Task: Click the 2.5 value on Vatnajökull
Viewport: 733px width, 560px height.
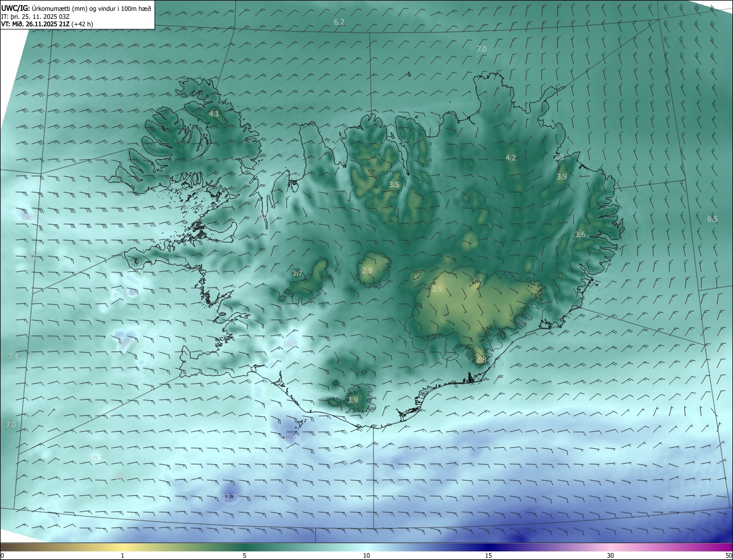Action: tap(437, 289)
